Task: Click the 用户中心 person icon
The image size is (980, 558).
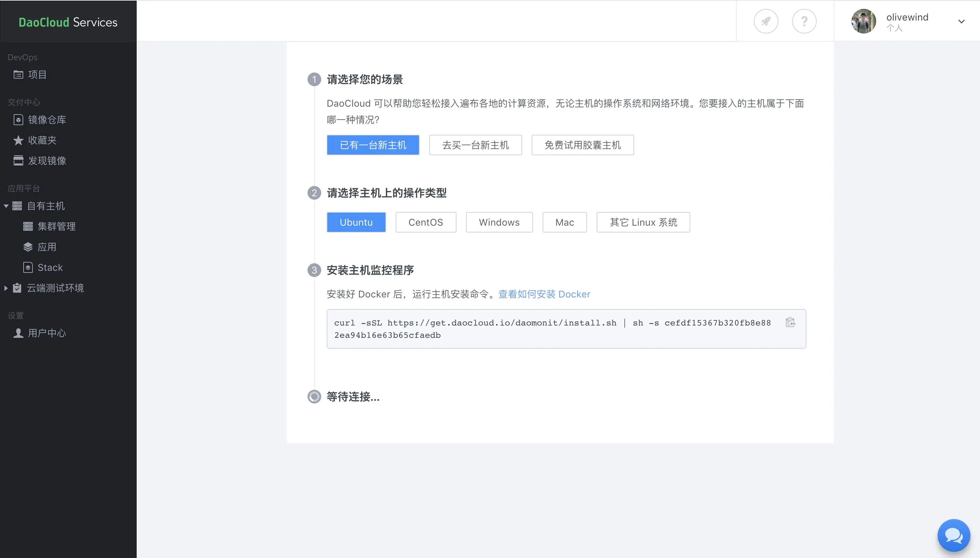Action: (x=18, y=333)
